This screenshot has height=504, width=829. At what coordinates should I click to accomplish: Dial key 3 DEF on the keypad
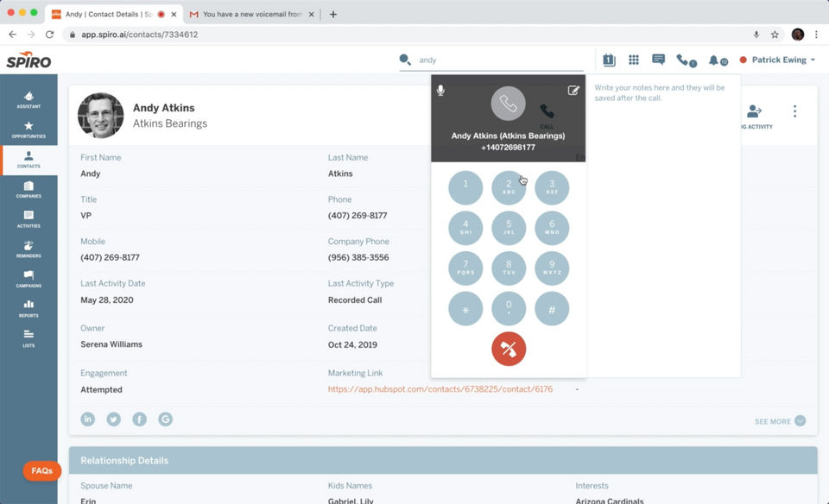(x=552, y=187)
